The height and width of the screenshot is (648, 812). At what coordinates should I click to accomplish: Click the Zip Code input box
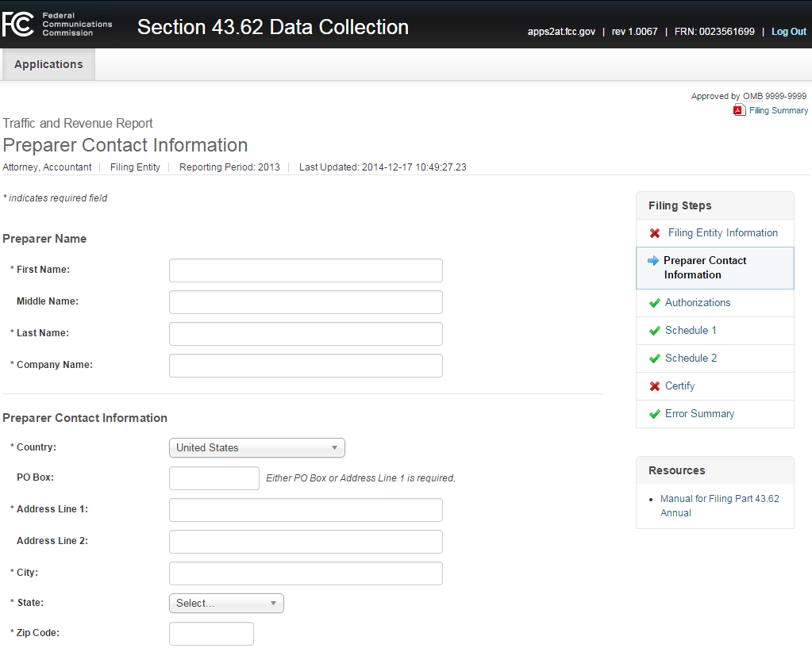pos(211,634)
